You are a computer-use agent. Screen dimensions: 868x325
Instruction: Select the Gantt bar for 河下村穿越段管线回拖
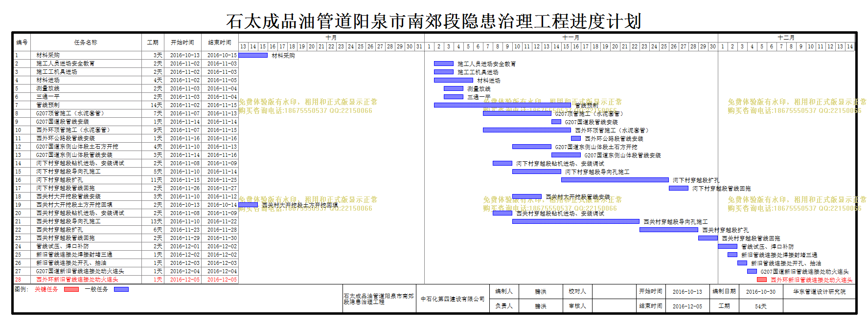pyautogui.click(x=679, y=188)
